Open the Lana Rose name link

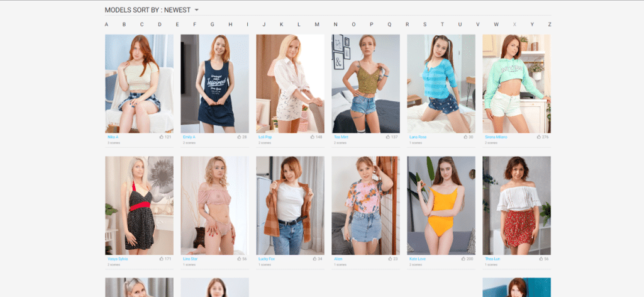click(418, 137)
